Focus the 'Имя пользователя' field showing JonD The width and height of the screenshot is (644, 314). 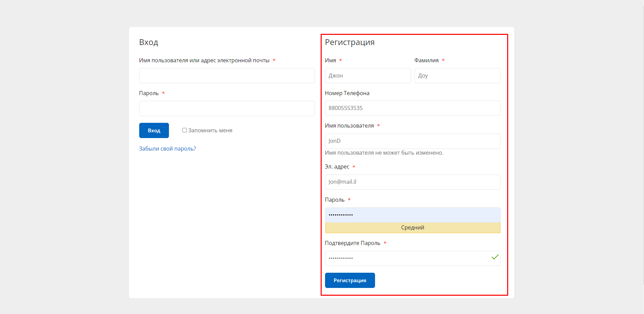point(412,141)
